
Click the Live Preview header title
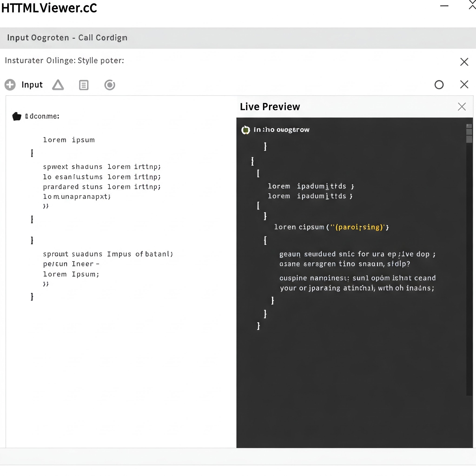coord(270,107)
